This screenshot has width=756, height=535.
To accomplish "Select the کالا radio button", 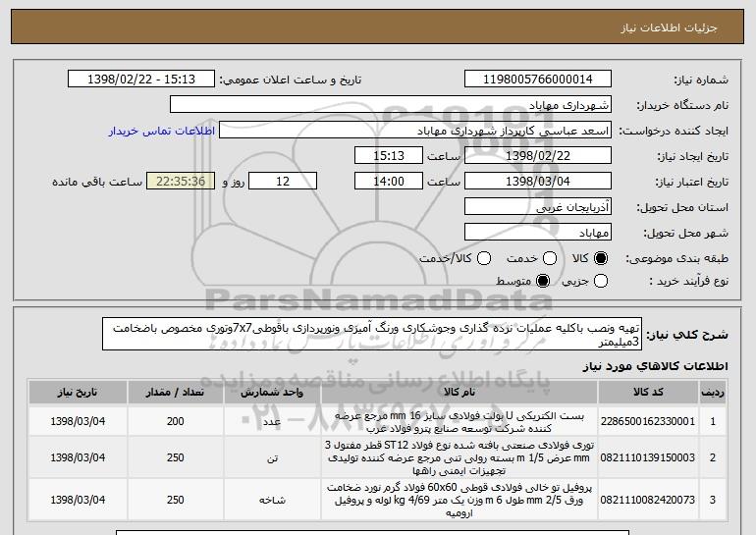I will coord(601,258).
